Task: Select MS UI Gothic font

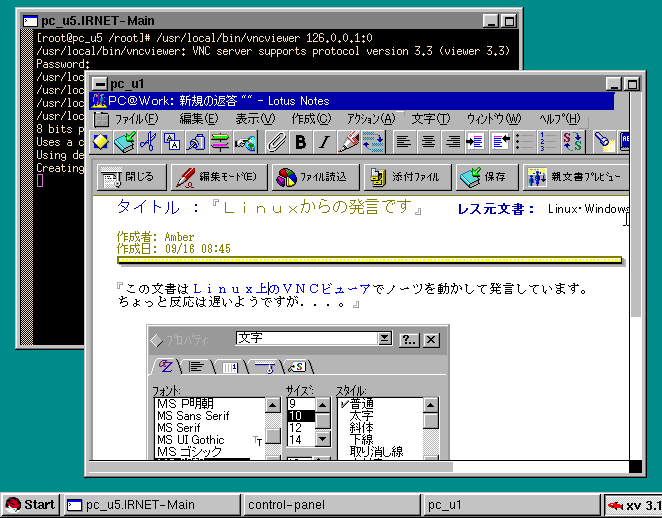Action: [x=209, y=440]
